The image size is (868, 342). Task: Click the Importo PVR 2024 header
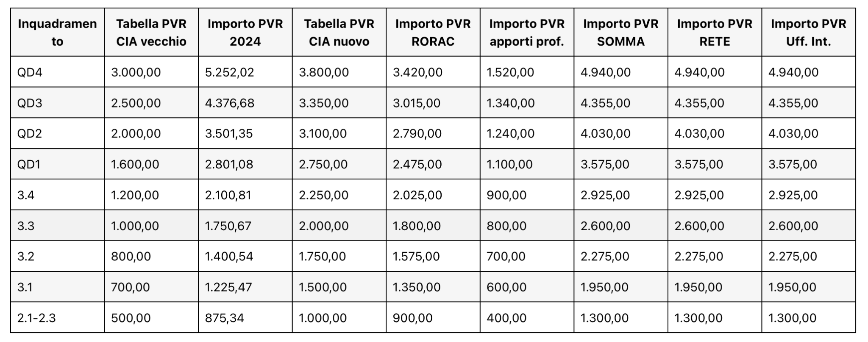click(245, 32)
